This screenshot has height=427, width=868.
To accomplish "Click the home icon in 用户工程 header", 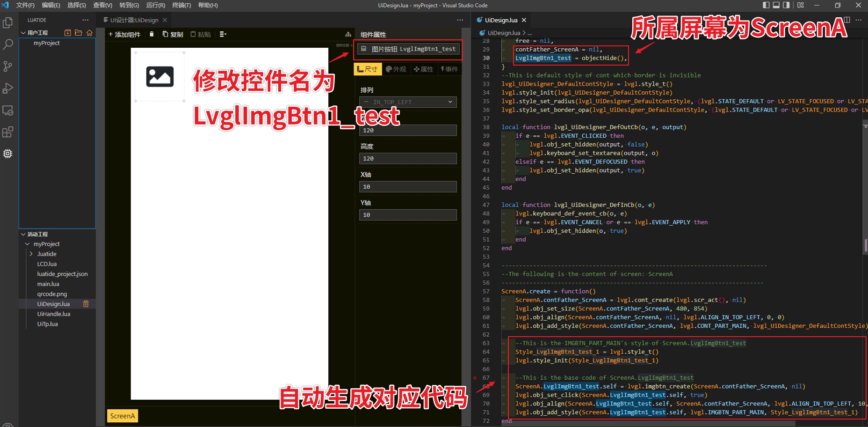I will click(x=89, y=33).
